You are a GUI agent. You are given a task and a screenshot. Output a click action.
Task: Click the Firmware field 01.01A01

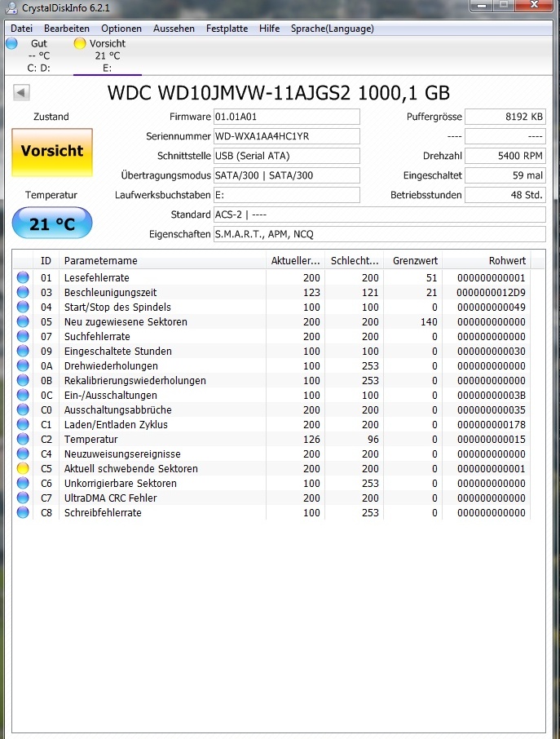click(286, 117)
